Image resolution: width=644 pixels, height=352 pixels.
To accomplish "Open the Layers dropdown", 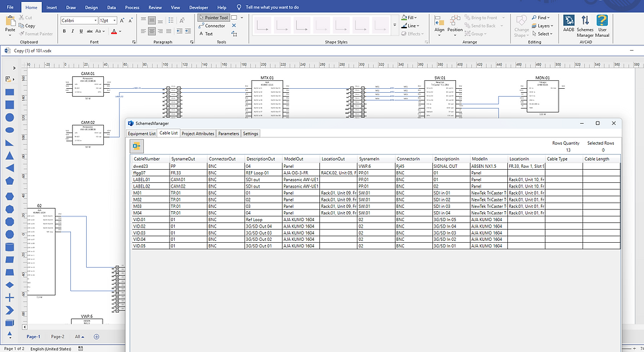I will point(541,26).
